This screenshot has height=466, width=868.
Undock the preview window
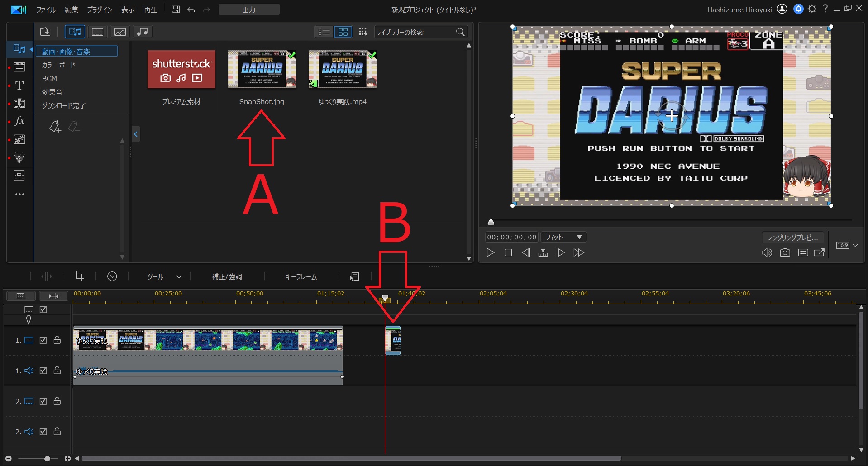[x=819, y=252]
